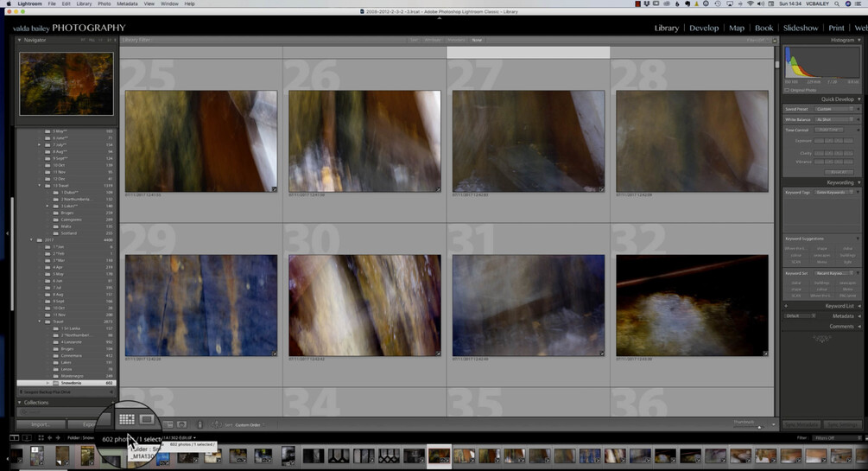The width and height of the screenshot is (868, 471).
Task: Click the plus icon on Collections panel header
Action: [x=112, y=403]
